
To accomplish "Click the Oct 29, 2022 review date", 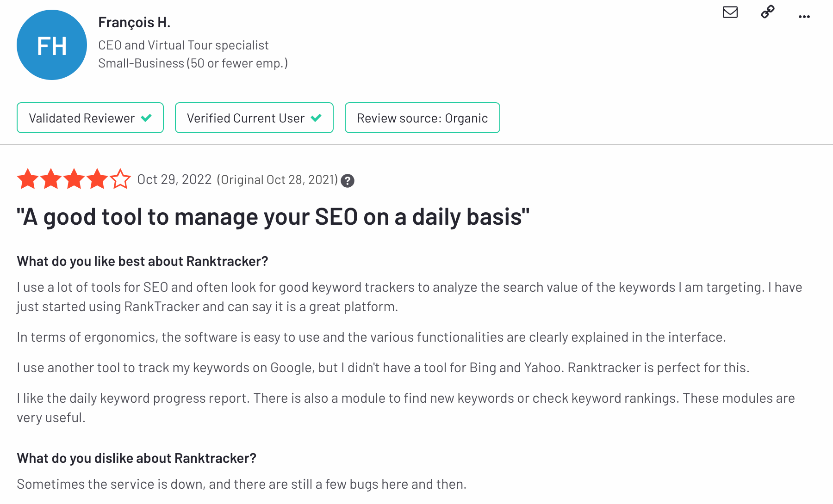I will (x=174, y=179).
